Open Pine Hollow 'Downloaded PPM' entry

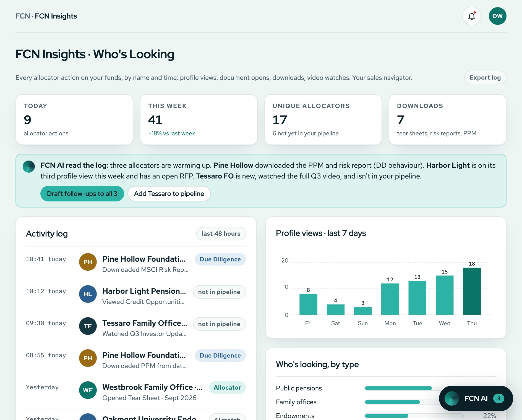point(136,359)
